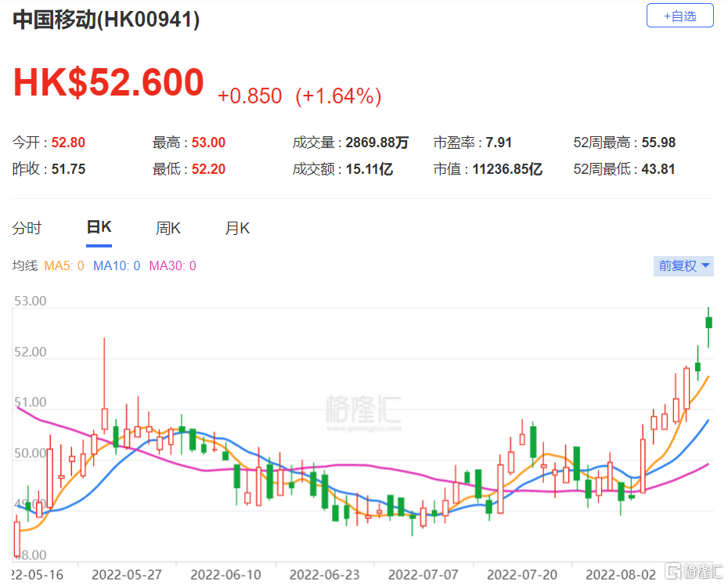Click the 2022-06-10 date axis label
Viewport: 728px width, 585px height.
click(225, 574)
